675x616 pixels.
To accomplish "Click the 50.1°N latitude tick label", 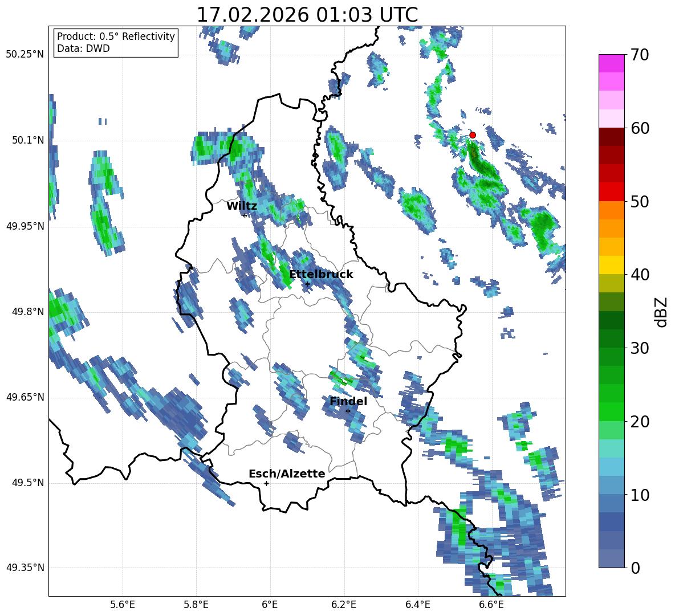I will coord(28,140).
